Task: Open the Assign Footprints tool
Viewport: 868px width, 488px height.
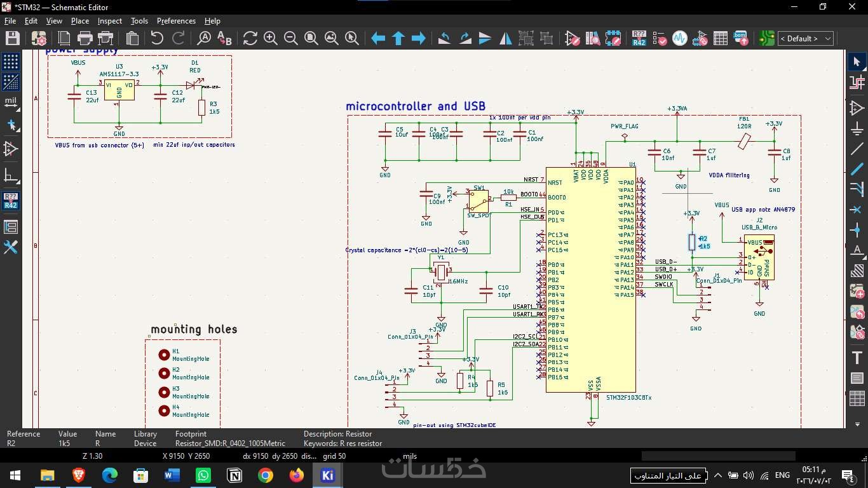Action: coord(700,38)
